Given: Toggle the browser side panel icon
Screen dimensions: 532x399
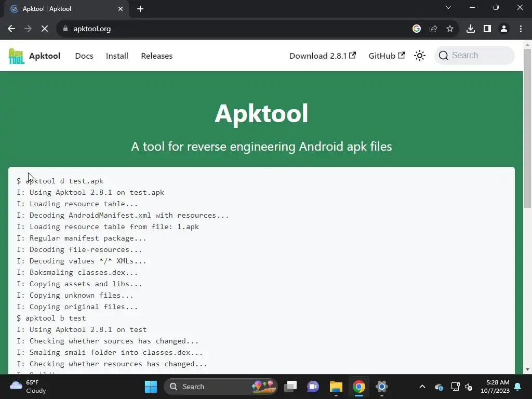Looking at the screenshot, I should pyautogui.click(x=487, y=29).
